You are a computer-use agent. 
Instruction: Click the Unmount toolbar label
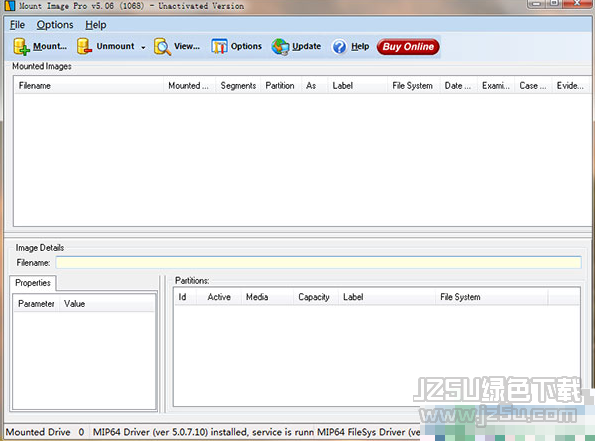coord(115,46)
